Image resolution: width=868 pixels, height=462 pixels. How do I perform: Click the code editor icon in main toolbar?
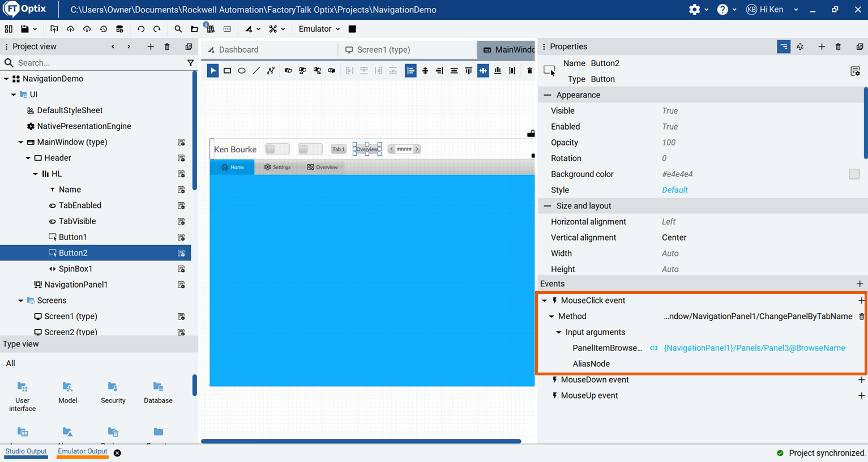coord(227,29)
